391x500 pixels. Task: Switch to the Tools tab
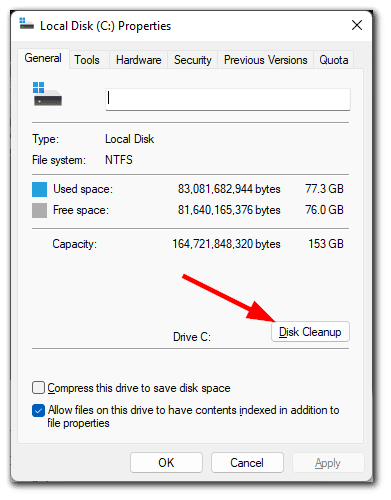(x=87, y=60)
